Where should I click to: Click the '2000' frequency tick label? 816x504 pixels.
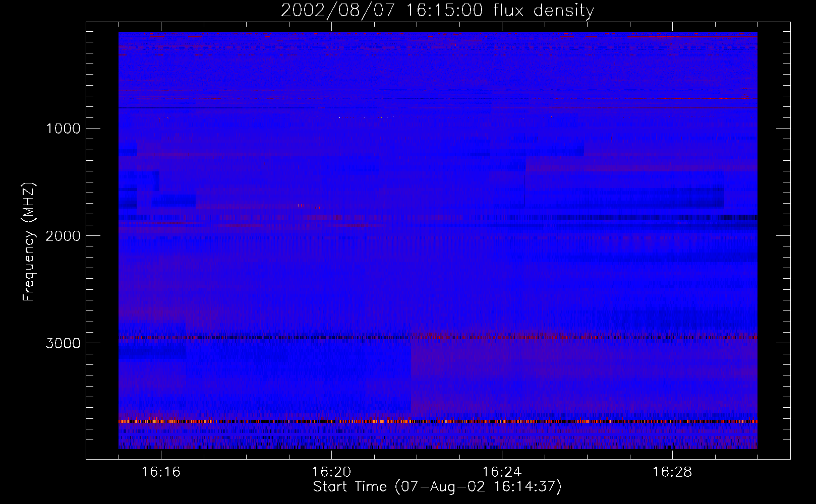click(x=63, y=236)
